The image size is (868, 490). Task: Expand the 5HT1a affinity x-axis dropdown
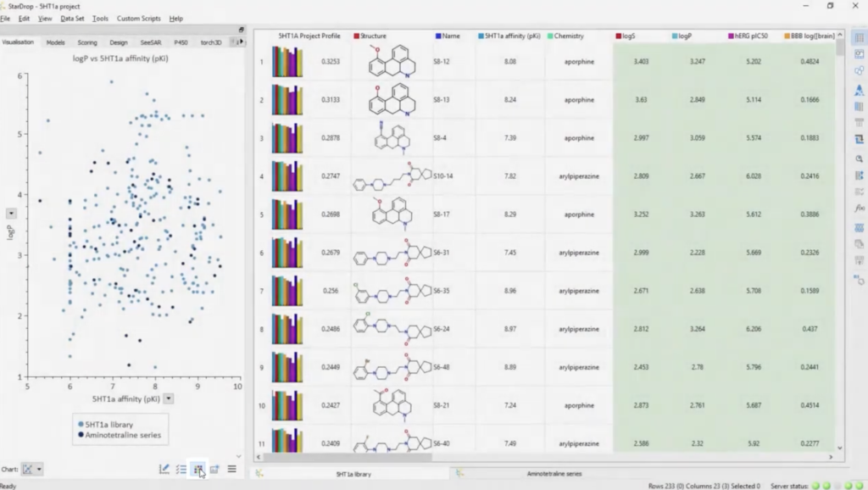169,398
